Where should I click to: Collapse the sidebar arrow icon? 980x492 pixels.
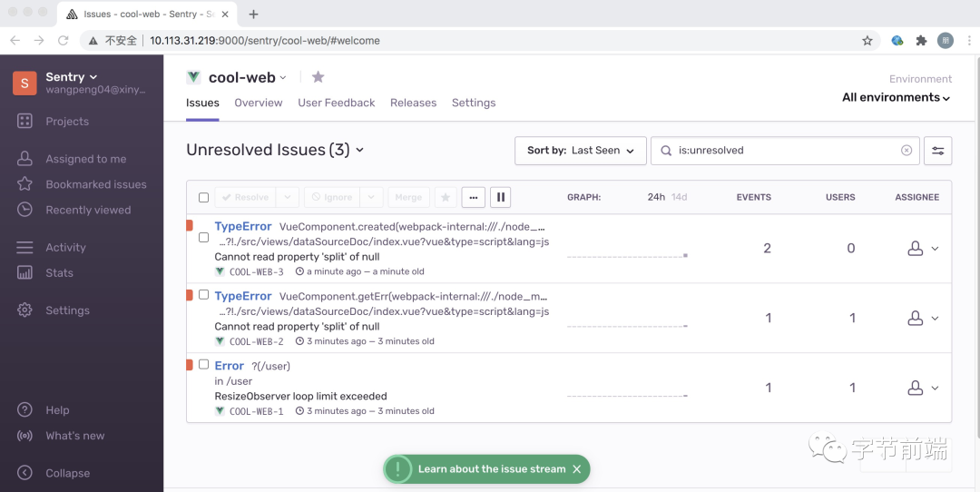24,473
